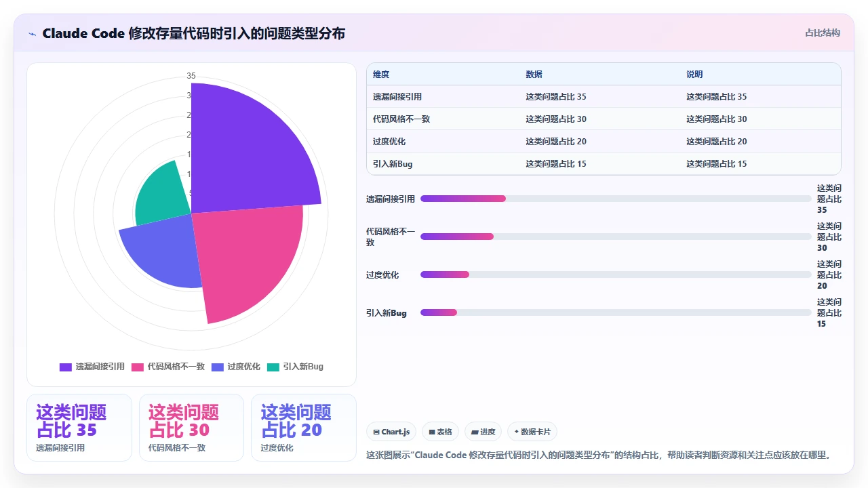Viewport: 868px width, 488px height.
Task: Click the 过度优化 label beside its progress bar
Action: (382, 275)
